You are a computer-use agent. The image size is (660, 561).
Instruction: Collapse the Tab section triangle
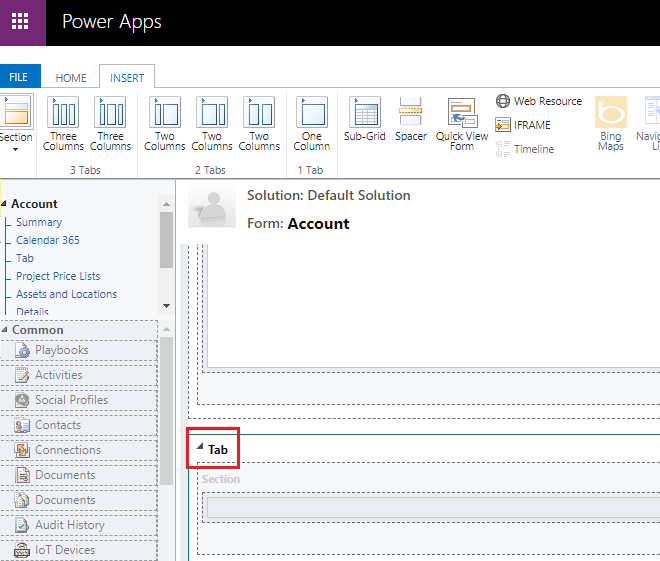click(x=200, y=446)
